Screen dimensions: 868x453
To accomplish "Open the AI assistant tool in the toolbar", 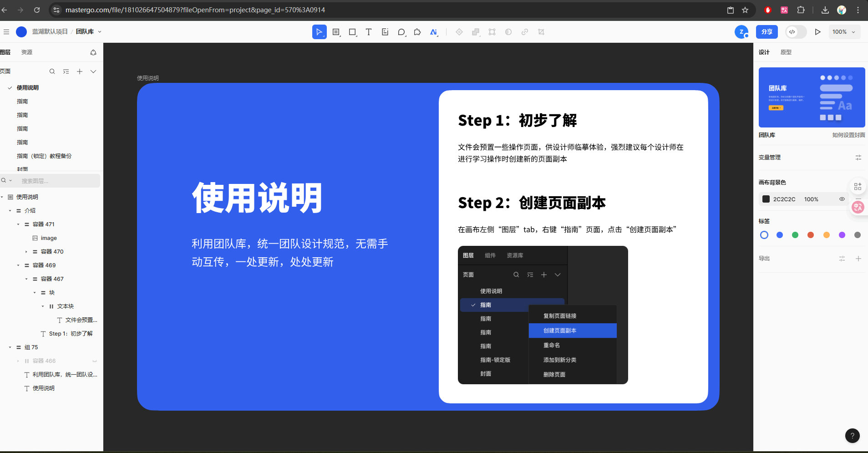I will [433, 32].
